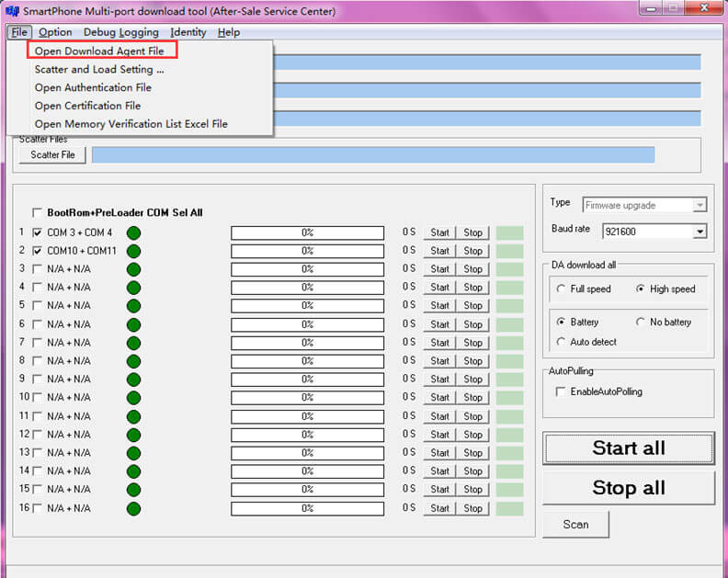Click Stop for port row 1
The width and height of the screenshot is (728, 578).
pyautogui.click(x=472, y=232)
